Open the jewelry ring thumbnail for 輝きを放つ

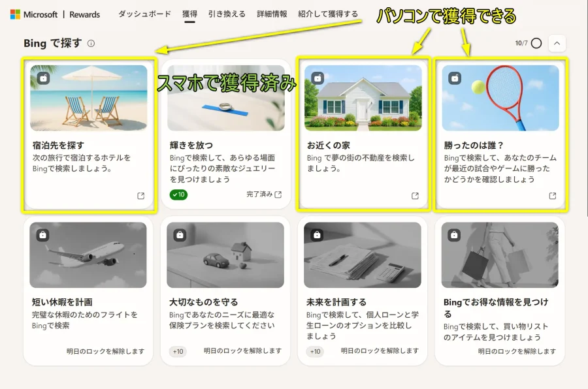click(x=226, y=98)
